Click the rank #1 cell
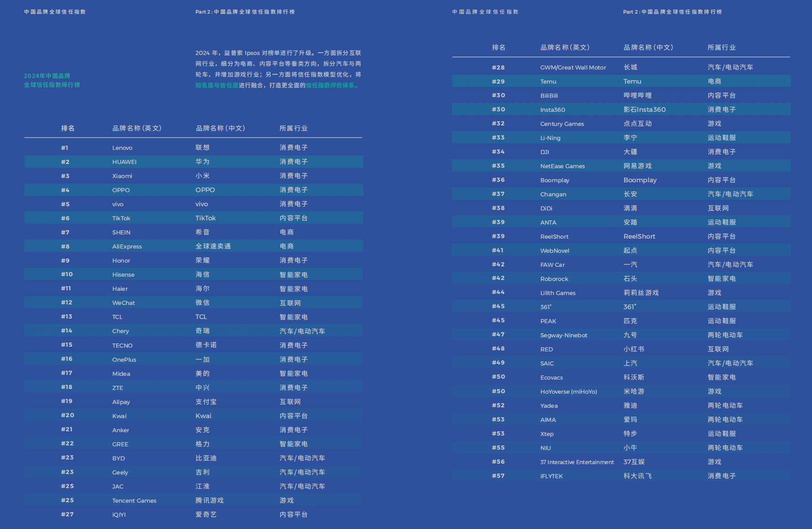 (x=65, y=148)
